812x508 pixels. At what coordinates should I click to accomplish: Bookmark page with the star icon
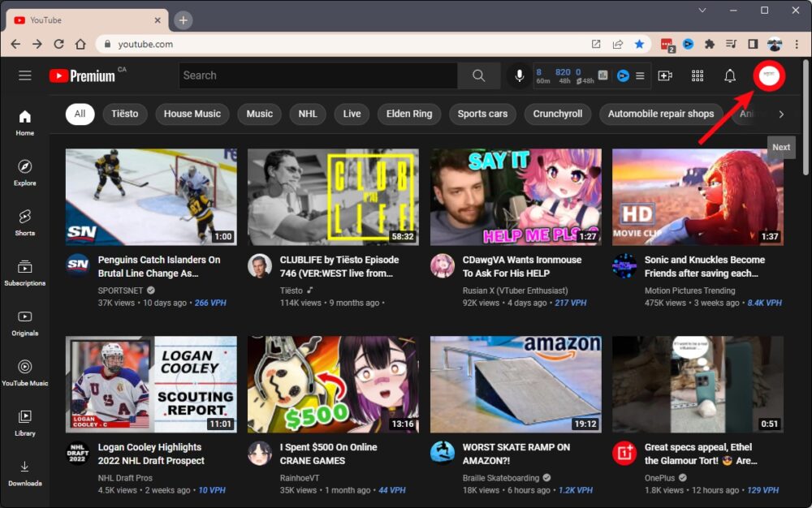click(640, 44)
